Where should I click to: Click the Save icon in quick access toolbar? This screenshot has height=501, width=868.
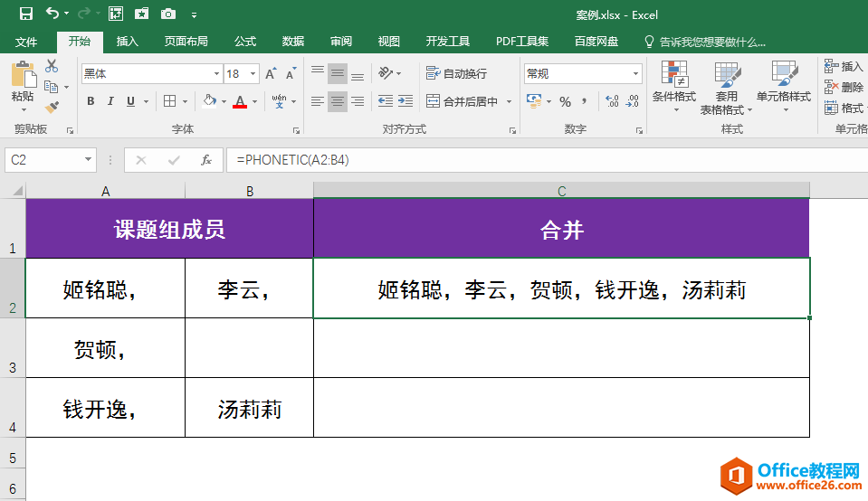coord(26,14)
